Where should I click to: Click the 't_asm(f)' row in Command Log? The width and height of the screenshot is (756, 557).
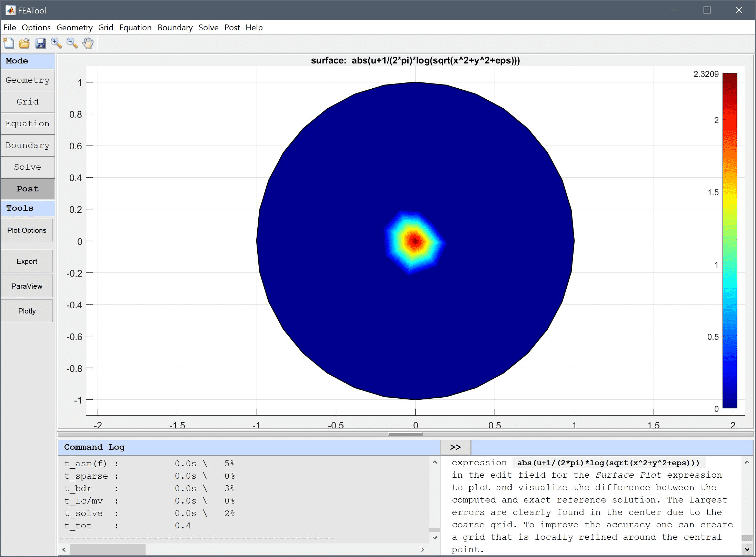[149, 464]
